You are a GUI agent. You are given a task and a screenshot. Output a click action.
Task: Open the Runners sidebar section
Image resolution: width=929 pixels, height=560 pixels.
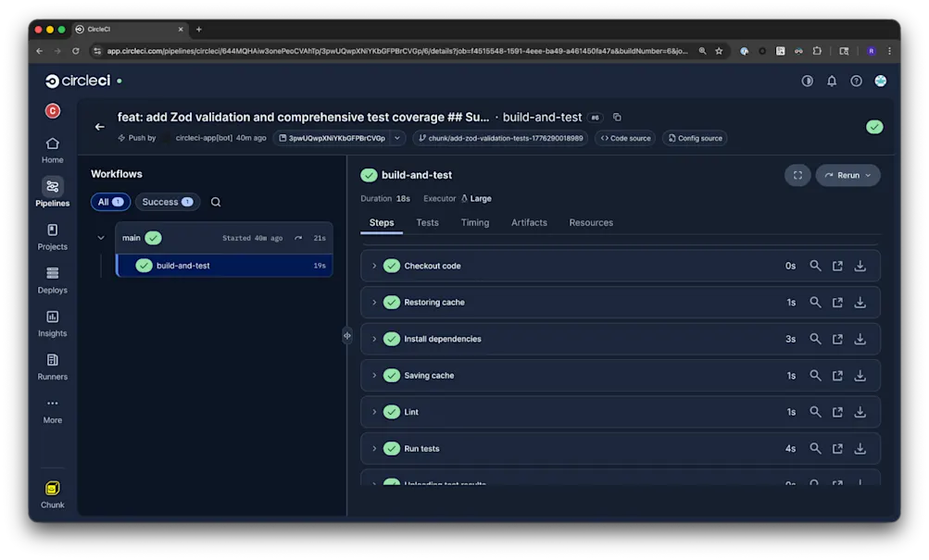pos(52,364)
